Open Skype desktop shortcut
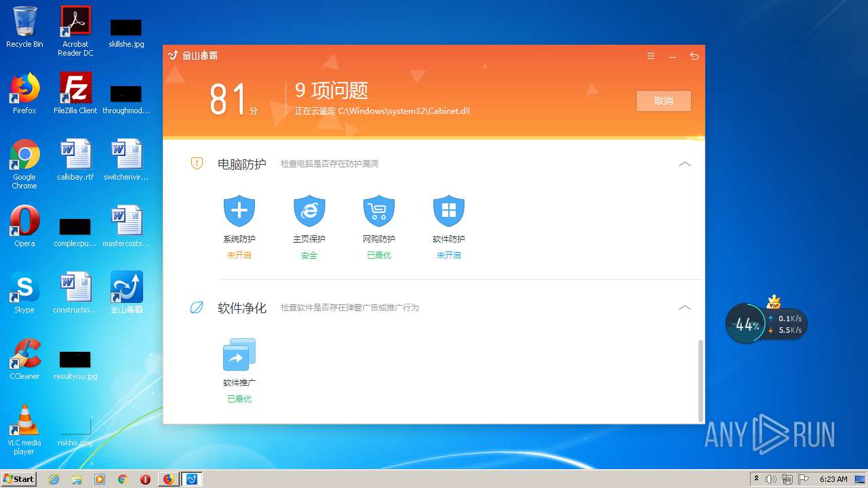The width and height of the screenshot is (868, 488). pos(24,293)
